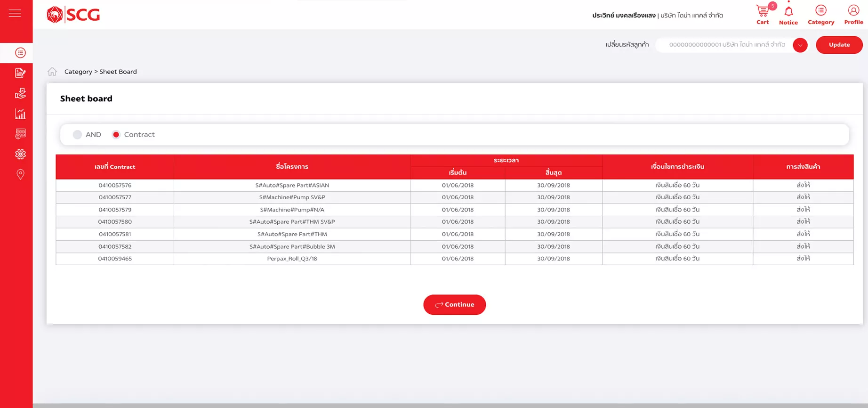Select the Contract radio option

click(116, 135)
